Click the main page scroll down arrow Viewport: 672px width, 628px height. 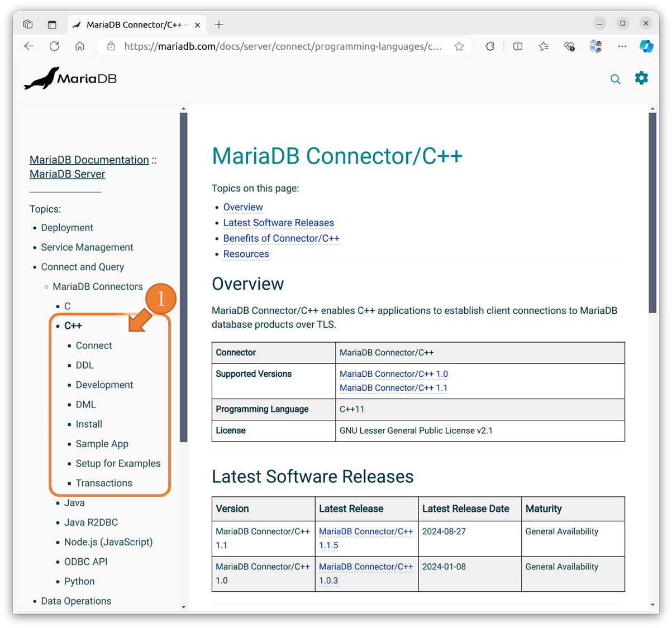[x=652, y=605]
